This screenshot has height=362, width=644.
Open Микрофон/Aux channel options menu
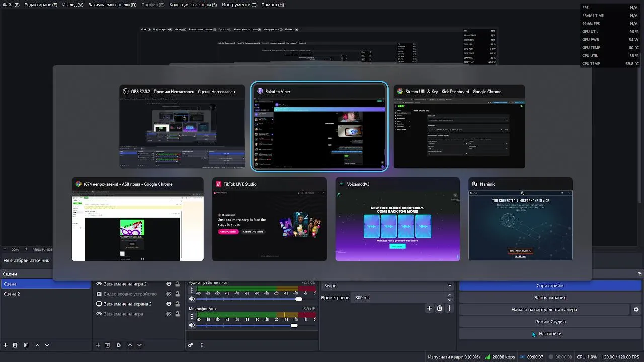(192, 316)
